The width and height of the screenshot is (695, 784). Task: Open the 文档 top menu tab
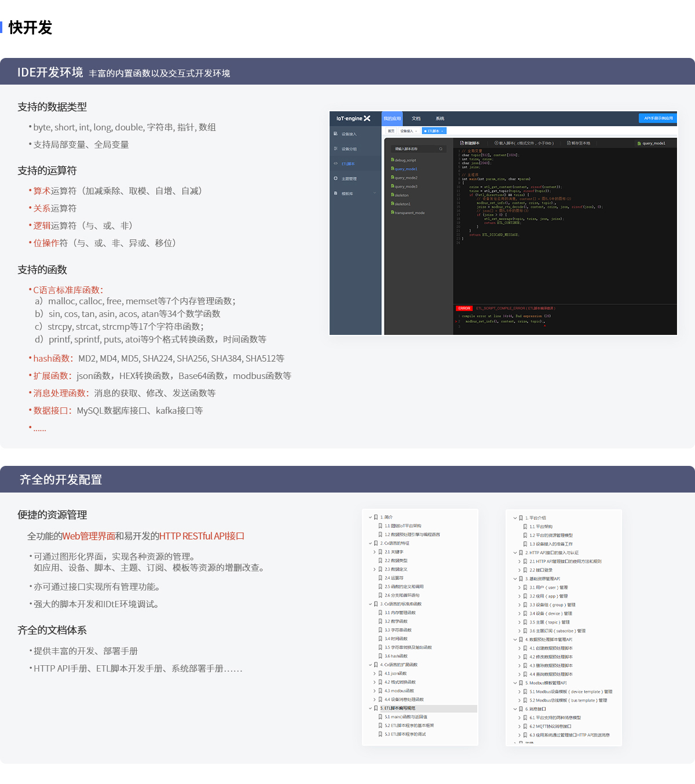point(416,118)
